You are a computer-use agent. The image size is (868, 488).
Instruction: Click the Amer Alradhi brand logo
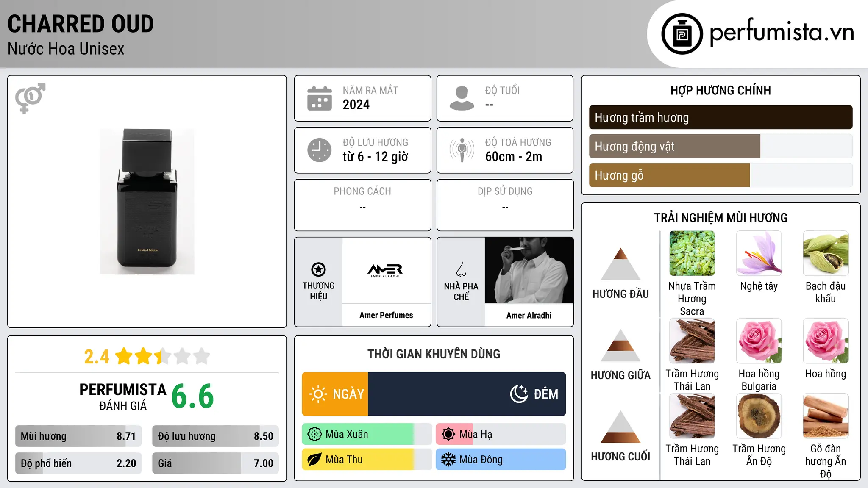pyautogui.click(x=385, y=270)
